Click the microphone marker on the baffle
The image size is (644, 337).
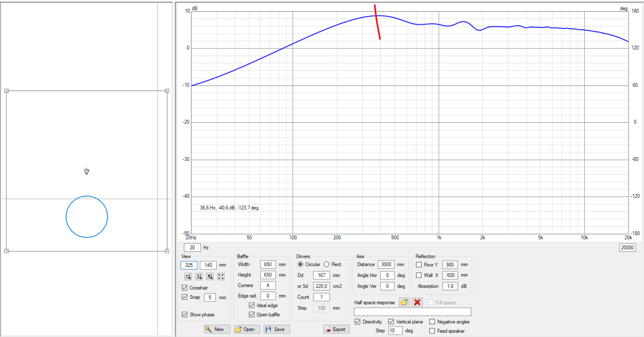pyautogui.click(x=87, y=171)
